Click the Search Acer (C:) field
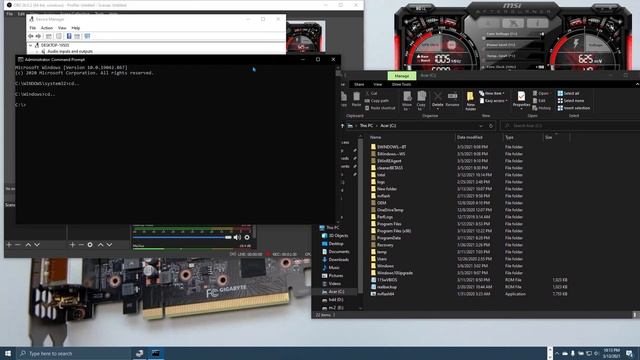The height and width of the screenshot is (360, 640). pos(569,126)
